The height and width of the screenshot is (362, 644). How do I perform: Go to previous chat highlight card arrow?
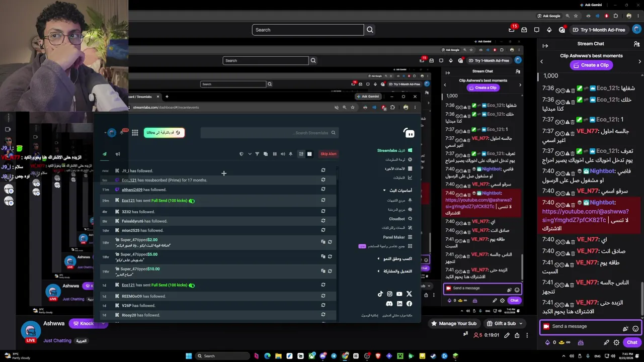(x=542, y=61)
